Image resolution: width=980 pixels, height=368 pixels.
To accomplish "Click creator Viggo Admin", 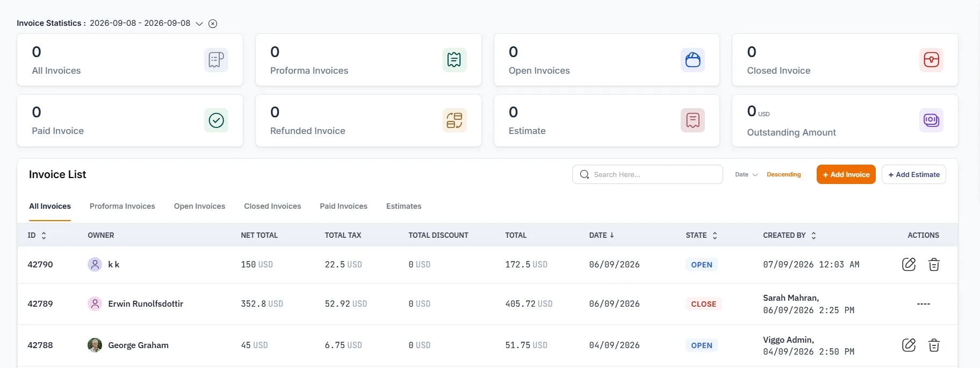I will (788, 339).
